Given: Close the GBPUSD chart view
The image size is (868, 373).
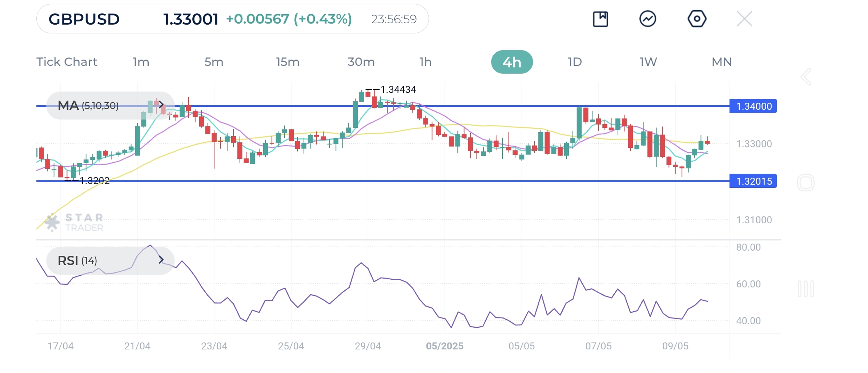Looking at the screenshot, I should [744, 19].
